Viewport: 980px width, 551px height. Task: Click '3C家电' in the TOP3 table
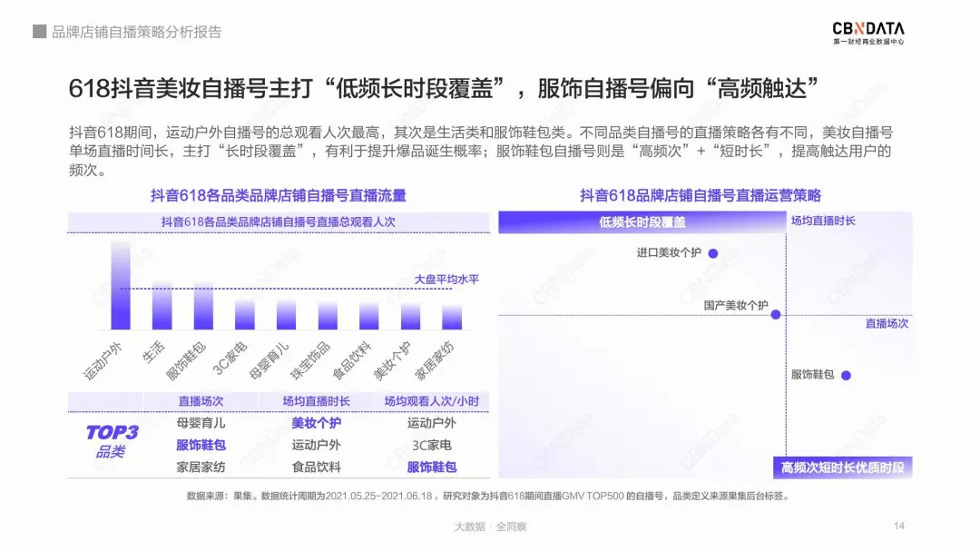[432, 446]
